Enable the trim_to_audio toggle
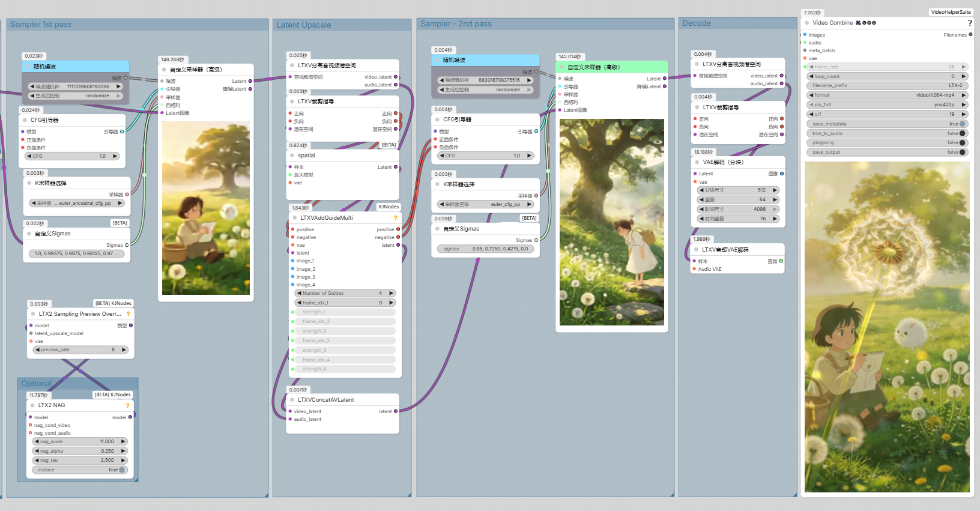 [887, 133]
